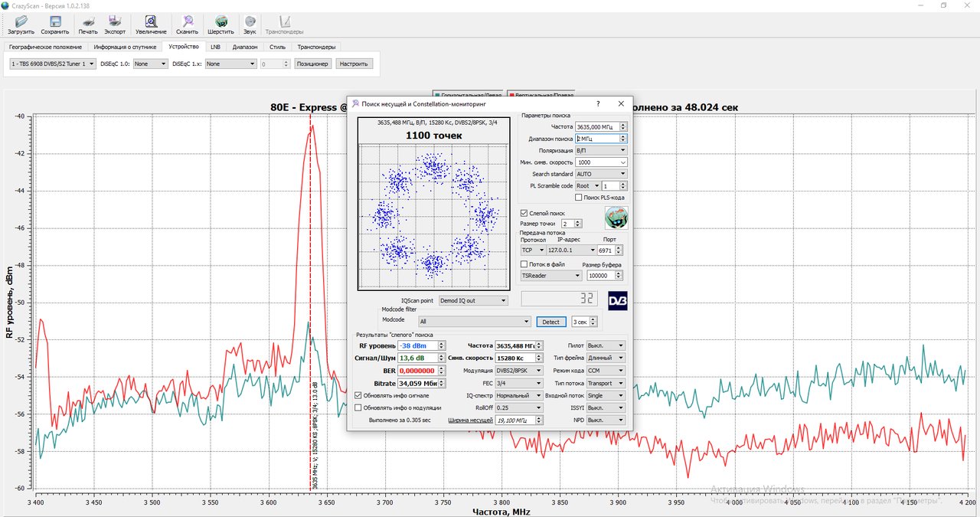Click the help question mark in the dialog title bar
This screenshot has height=517, width=980.
click(599, 103)
